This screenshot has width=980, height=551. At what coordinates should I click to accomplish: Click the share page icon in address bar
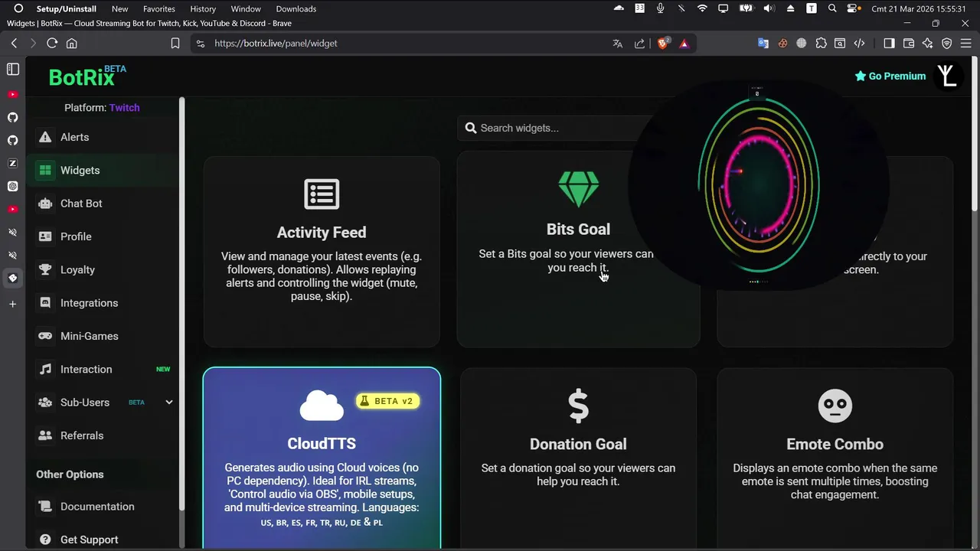click(x=639, y=44)
